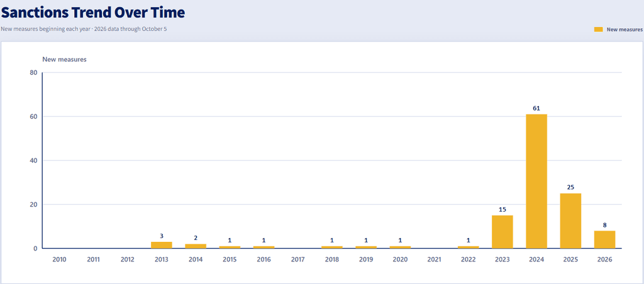Click the 2015 x-axis label
Screen dimensions: 644x284
[230, 259]
